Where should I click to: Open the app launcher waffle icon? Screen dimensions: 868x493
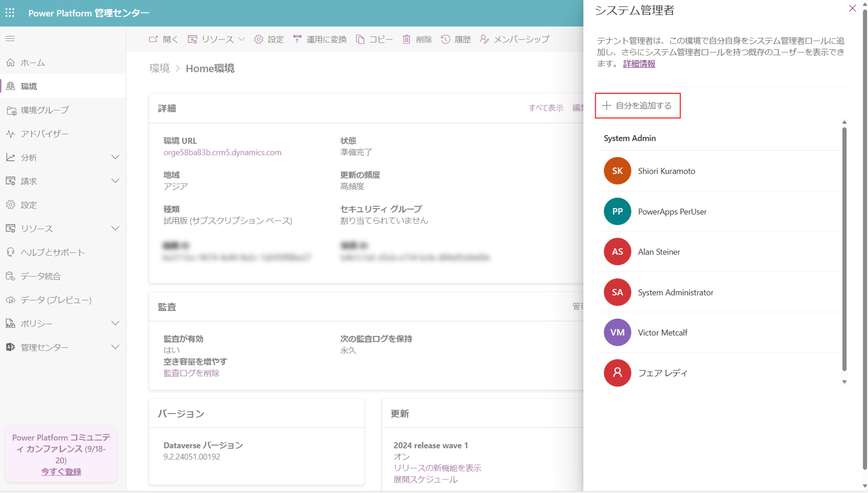pyautogui.click(x=10, y=13)
